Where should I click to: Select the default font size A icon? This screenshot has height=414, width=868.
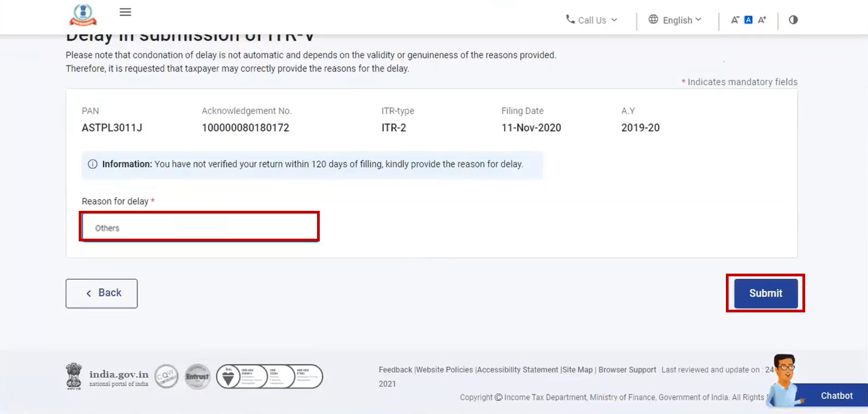[748, 20]
